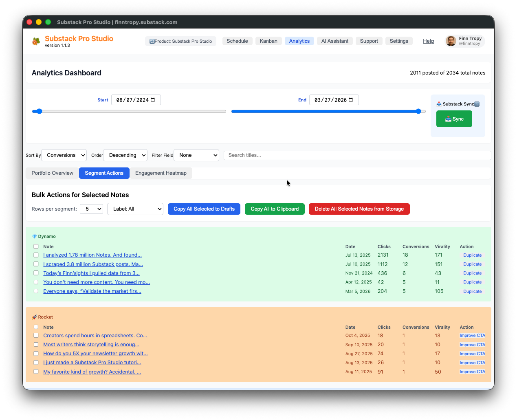Duplicate the 'I analyzed 1.78 million' note
The image size is (517, 420).
[x=473, y=255]
